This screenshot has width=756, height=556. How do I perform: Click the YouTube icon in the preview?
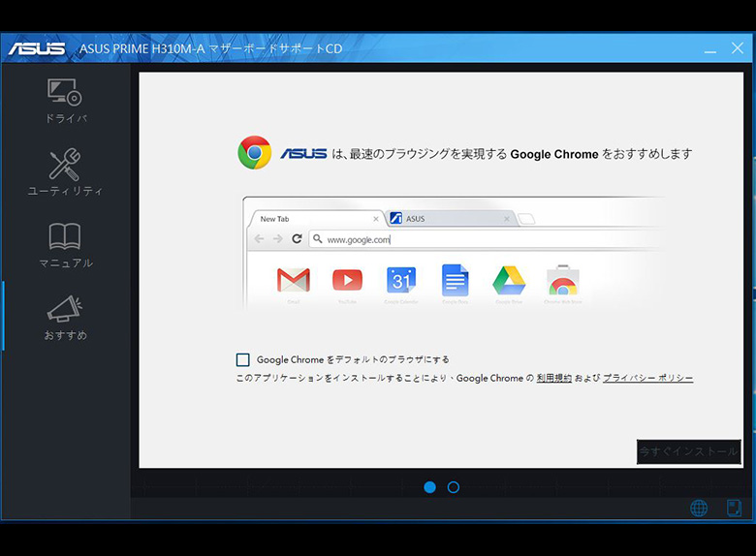click(x=347, y=280)
